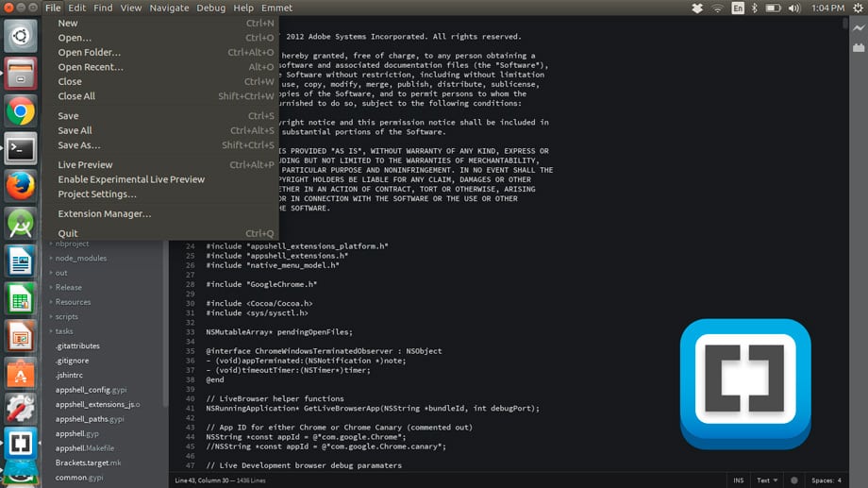Start Live Preview from File menu

point(160,164)
